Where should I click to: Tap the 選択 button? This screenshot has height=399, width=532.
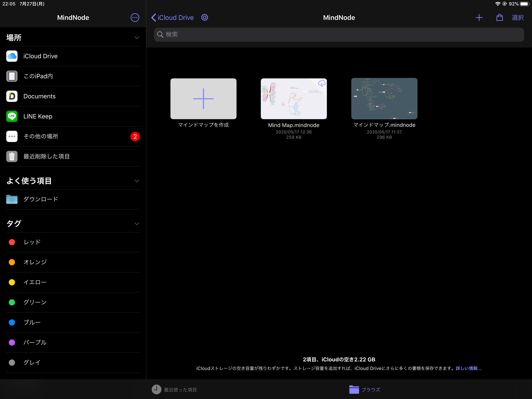click(518, 18)
